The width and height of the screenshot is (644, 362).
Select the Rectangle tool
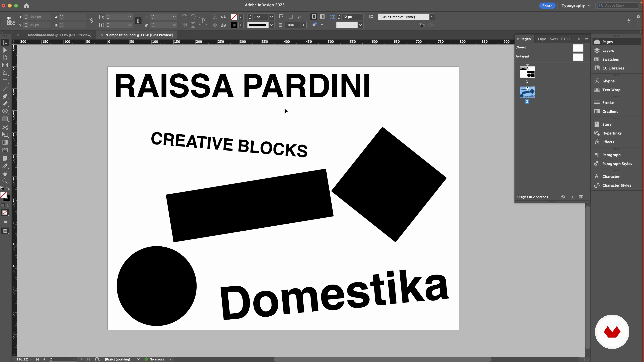[5, 119]
